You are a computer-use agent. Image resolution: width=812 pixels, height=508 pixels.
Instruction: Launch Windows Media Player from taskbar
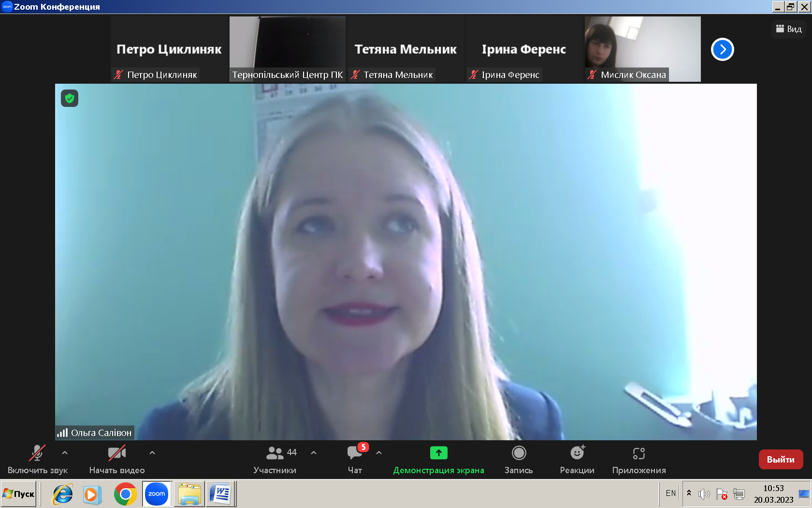(92, 494)
